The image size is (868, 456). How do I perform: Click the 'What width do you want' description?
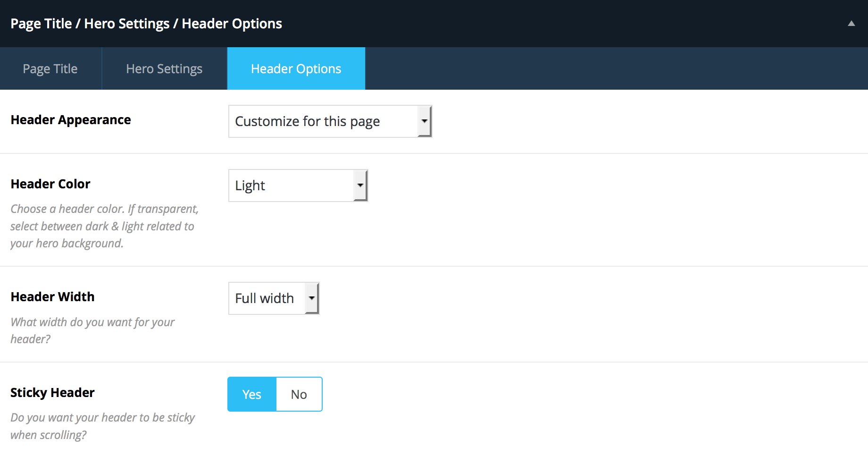[92, 330]
